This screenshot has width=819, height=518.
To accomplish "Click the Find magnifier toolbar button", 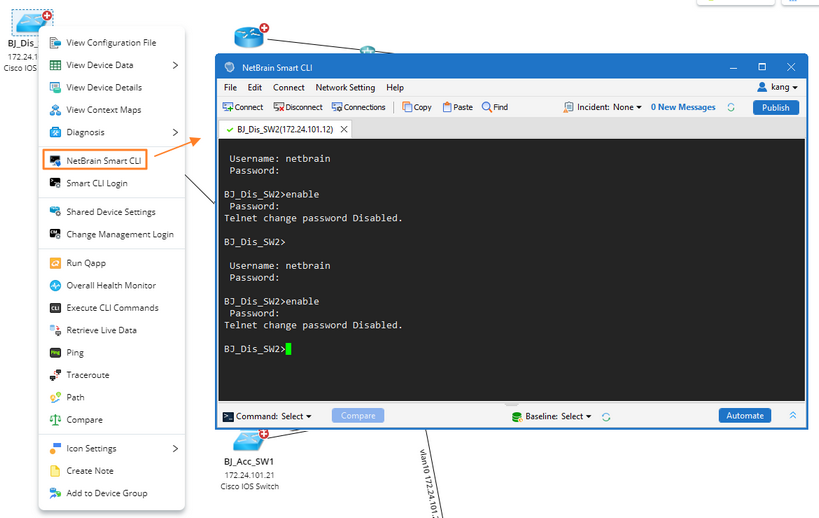I will click(x=495, y=107).
